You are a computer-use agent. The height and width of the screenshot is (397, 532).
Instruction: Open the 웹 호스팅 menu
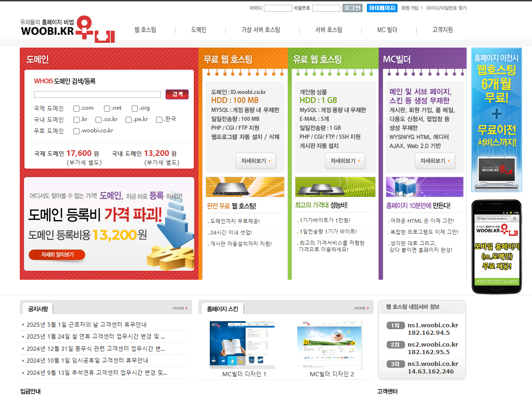point(145,30)
